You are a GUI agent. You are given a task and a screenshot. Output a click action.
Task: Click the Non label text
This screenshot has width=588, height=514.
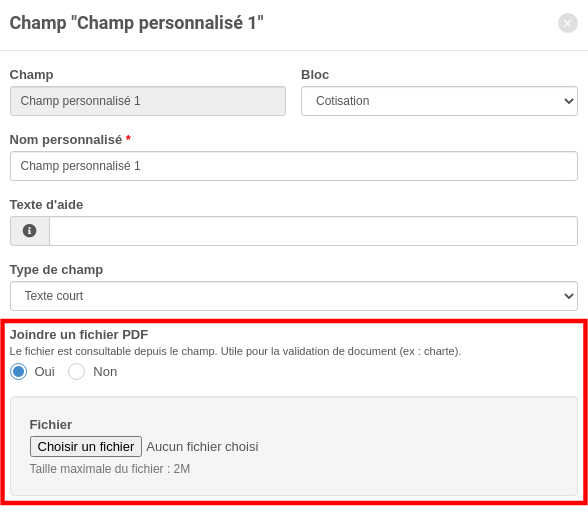pos(105,372)
